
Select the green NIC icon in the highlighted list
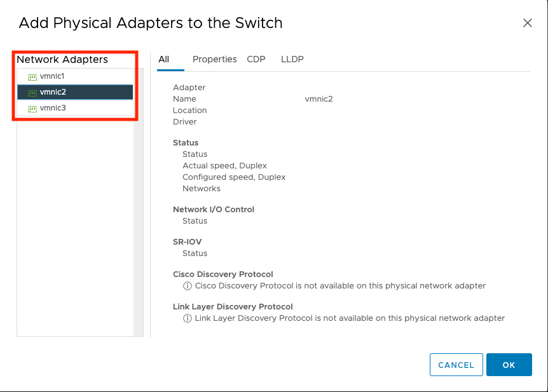pos(31,91)
